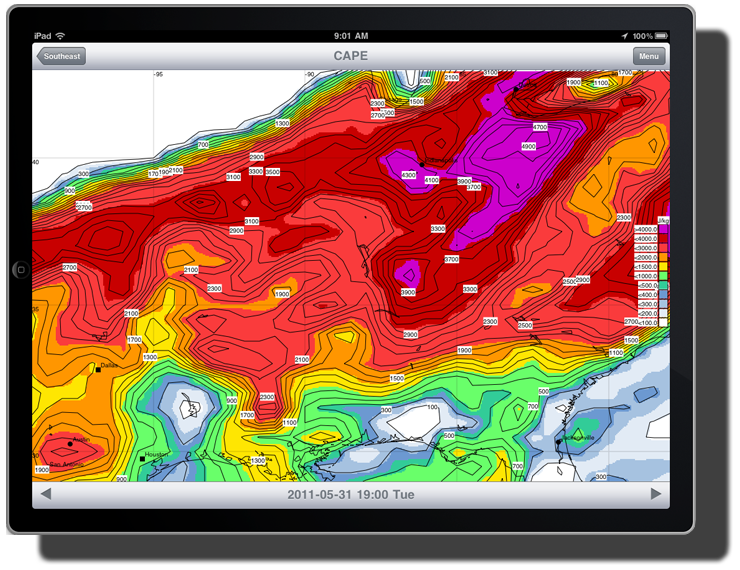Tap the 4900 contour label

point(528,146)
